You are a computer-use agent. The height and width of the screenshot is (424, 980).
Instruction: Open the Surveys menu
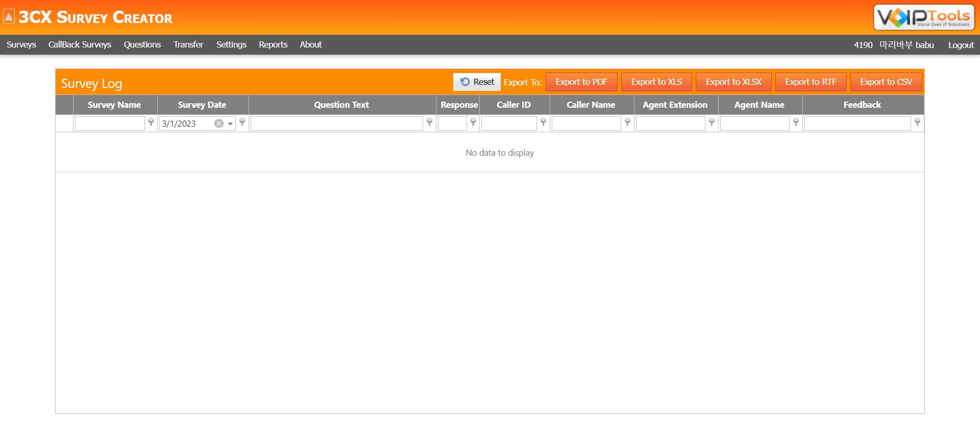pyautogui.click(x=21, y=44)
